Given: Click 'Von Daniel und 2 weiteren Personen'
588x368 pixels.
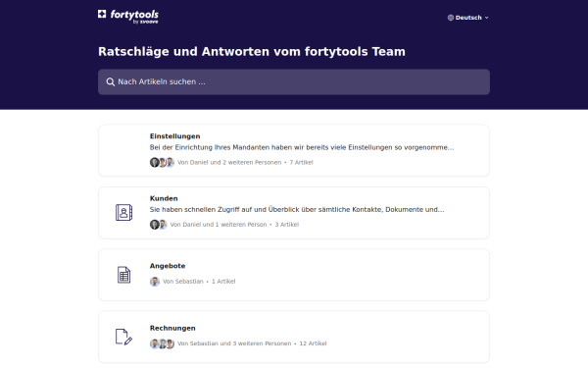Looking at the screenshot, I should tap(229, 162).
